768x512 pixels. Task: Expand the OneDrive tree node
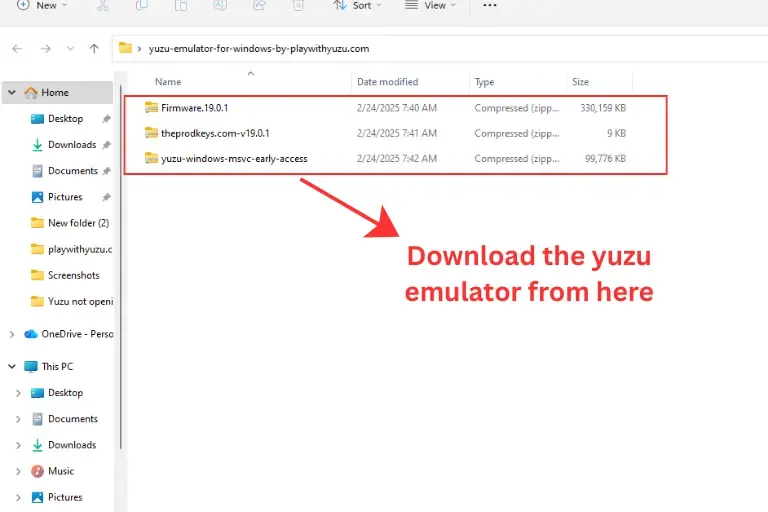click(12, 334)
